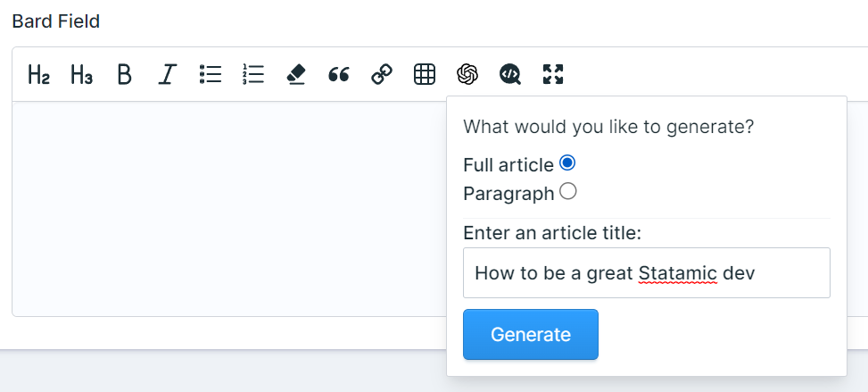Viewport: 868px width, 392px height.
Task: Open the insert link tool
Action: click(x=382, y=74)
